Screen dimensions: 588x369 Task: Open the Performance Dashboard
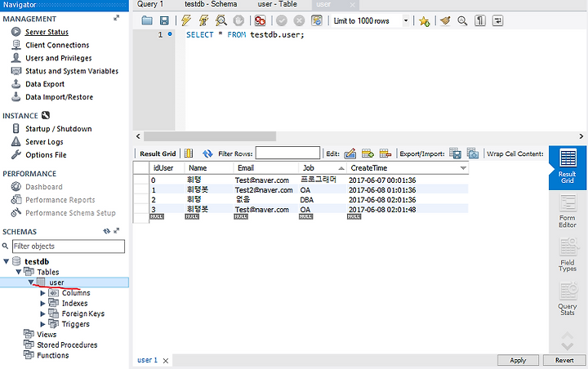click(43, 187)
